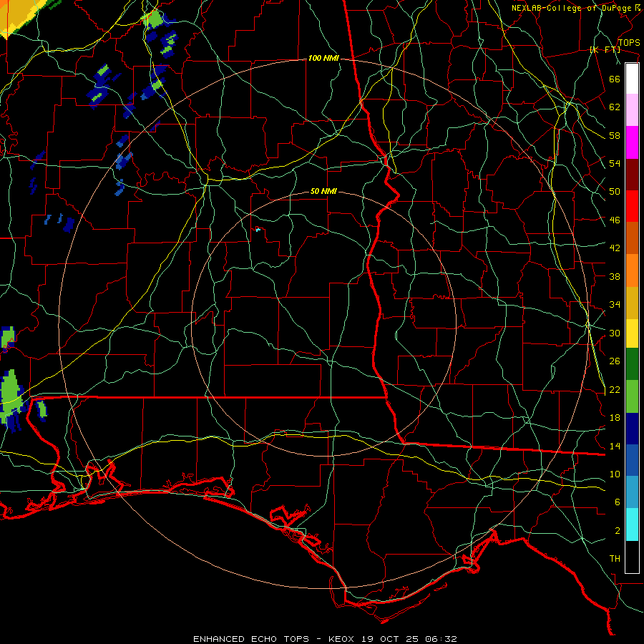Click the "ENHANCED ECHO TOPS" title text
The height and width of the screenshot is (644, 644).
click(251, 639)
